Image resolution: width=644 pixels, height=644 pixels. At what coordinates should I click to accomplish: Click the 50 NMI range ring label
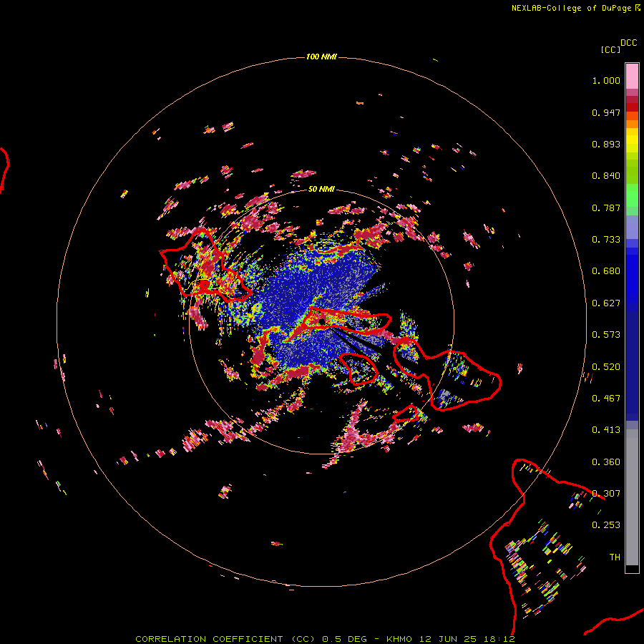[x=321, y=189]
